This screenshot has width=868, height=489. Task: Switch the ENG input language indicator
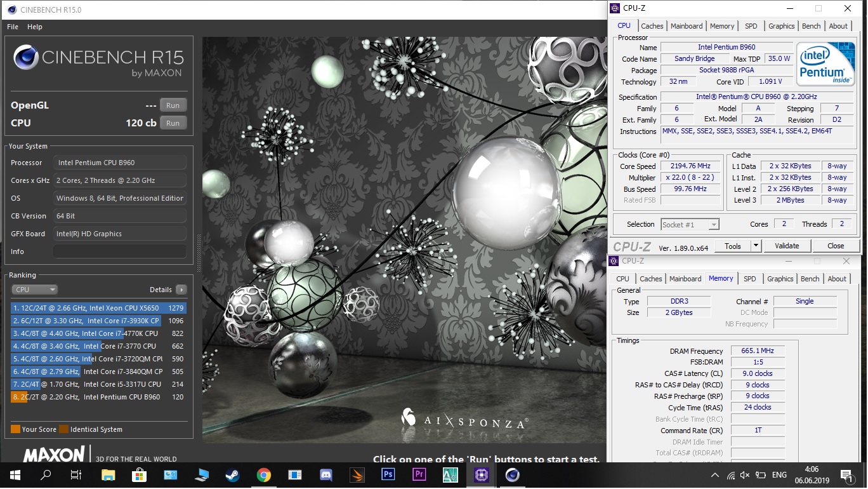(779, 475)
